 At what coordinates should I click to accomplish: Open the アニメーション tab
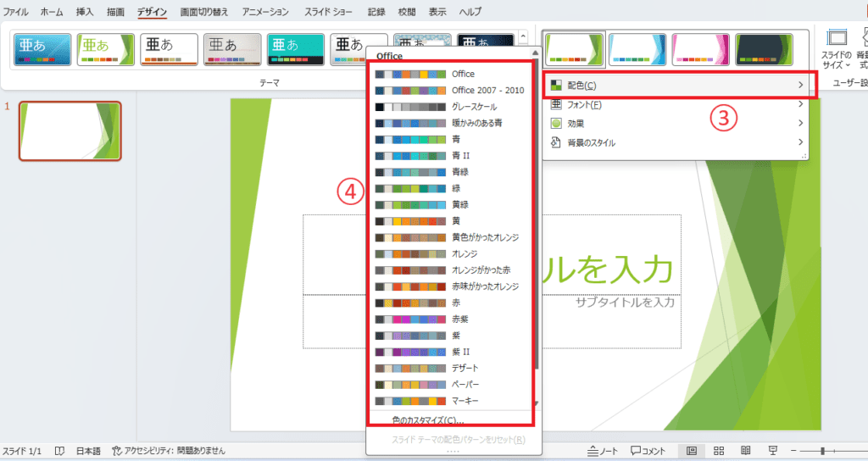(265, 12)
